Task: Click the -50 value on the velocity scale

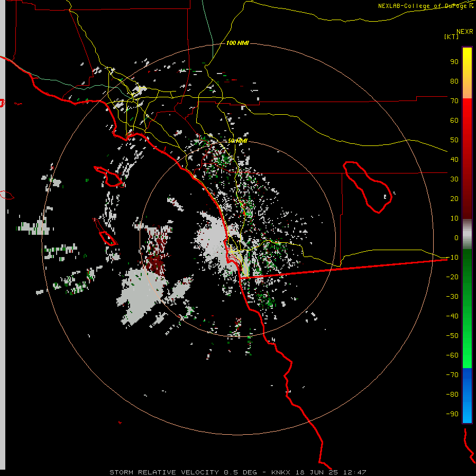Action: [x=452, y=336]
